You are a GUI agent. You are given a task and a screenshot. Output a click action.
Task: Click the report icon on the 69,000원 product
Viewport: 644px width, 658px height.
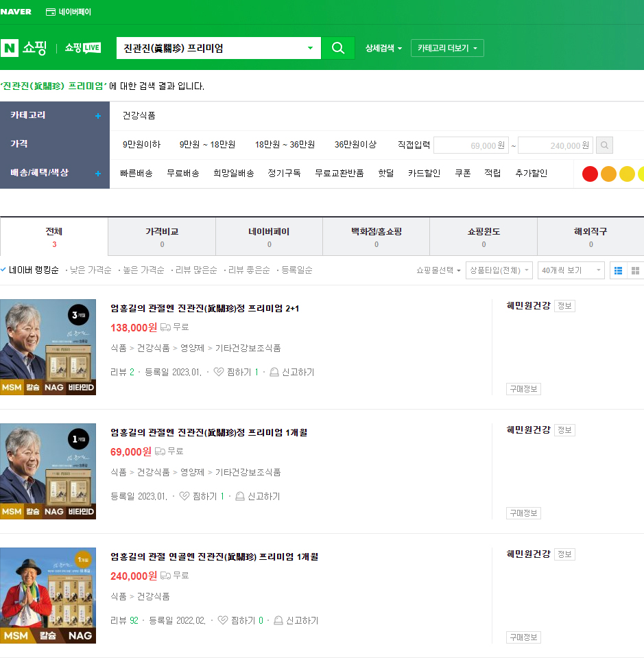(239, 497)
